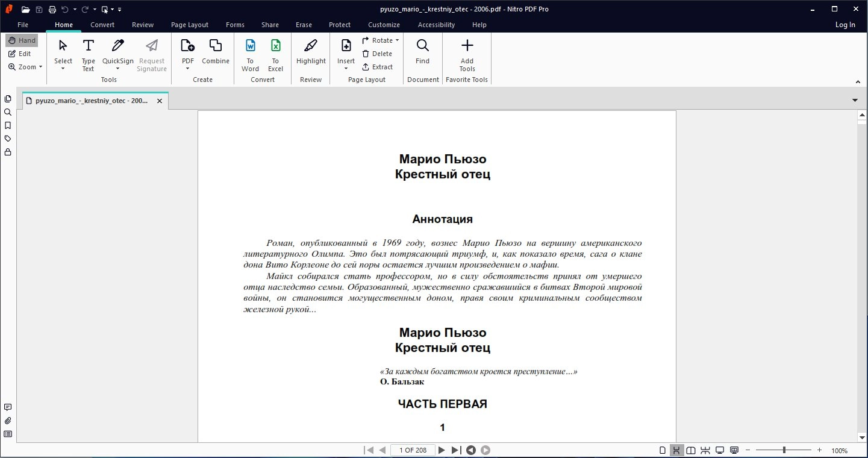
Task: Jump to the last page
Action: (456, 450)
